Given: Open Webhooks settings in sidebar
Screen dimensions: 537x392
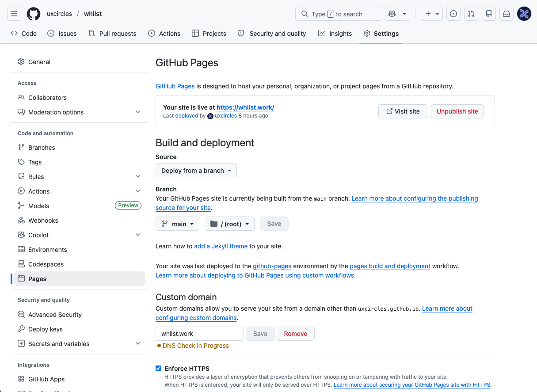Looking at the screenshot, I should 80,221.
